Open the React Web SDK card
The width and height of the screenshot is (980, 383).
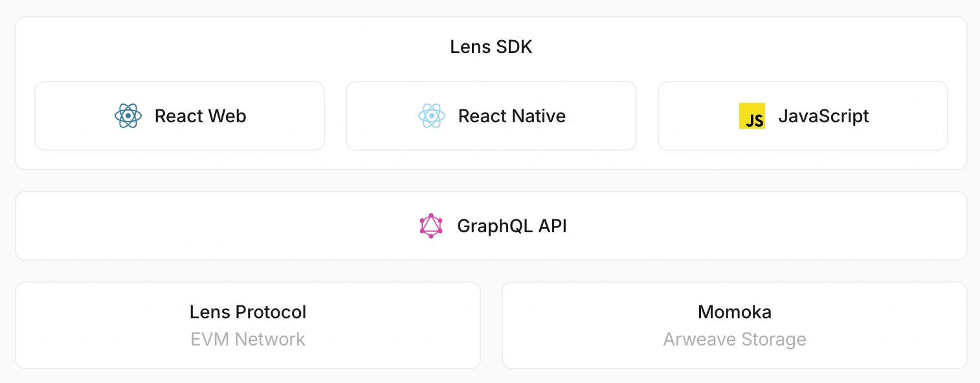180,116
